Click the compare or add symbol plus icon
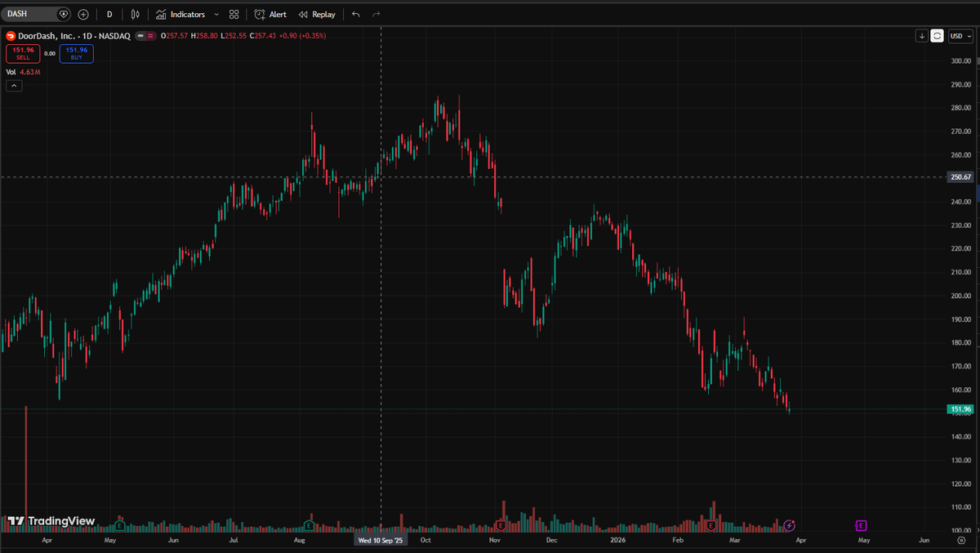This screenshot has width=980, height=553. point(83,14)
